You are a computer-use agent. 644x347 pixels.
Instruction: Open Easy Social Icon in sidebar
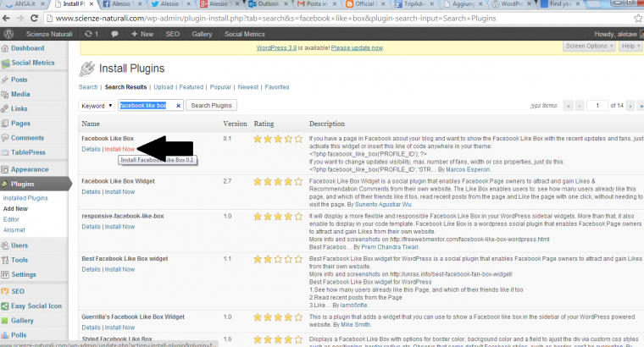(36, 306)
